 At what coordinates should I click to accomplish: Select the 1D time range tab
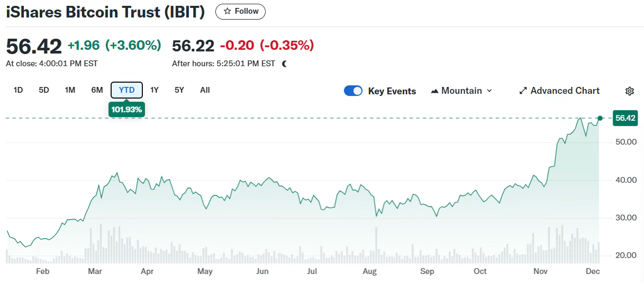pyautogui.click(x=18, y=90)
